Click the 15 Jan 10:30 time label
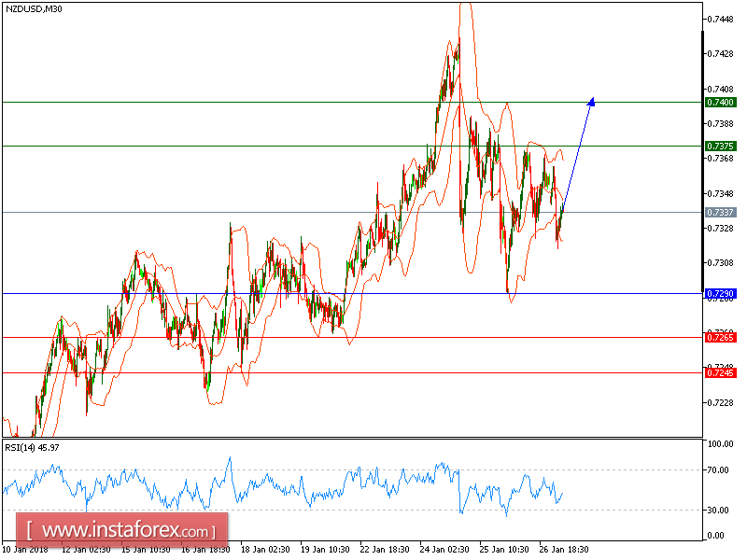 (x=146, y=550)
